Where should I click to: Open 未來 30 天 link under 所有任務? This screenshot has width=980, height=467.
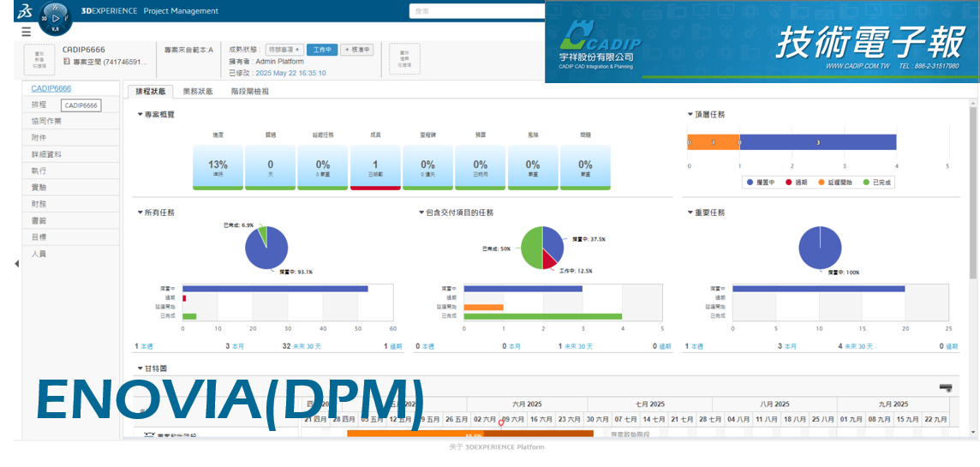point(308,345)
